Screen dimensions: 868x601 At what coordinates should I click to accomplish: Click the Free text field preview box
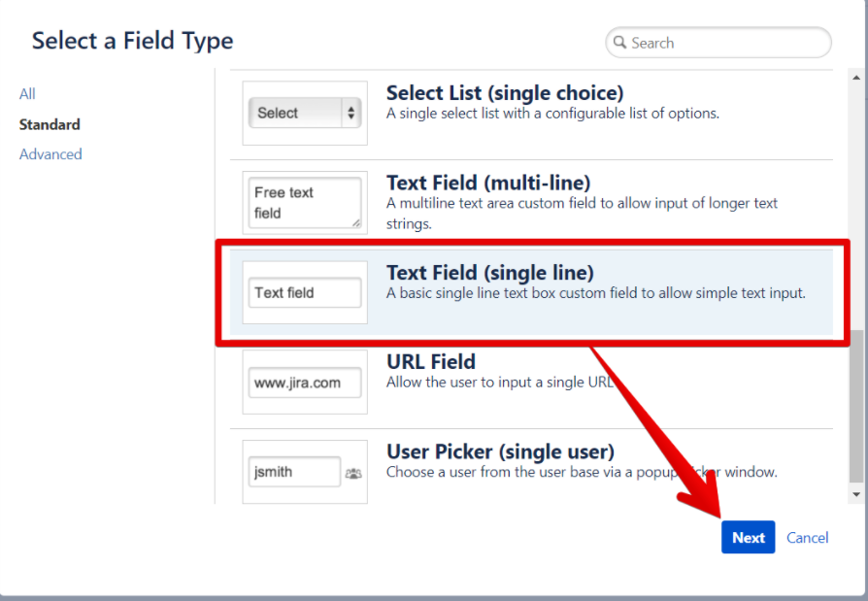(x=304, y=202)
